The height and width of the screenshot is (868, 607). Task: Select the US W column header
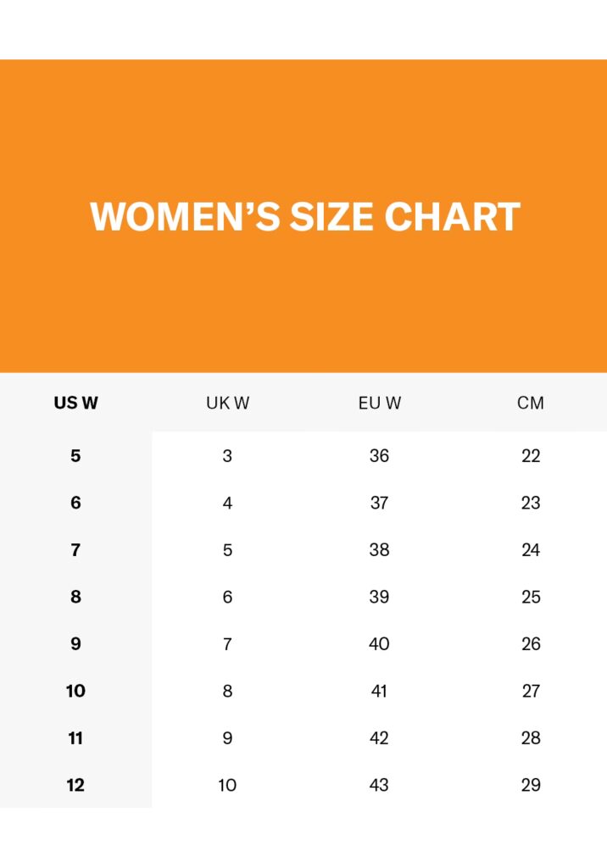[75, 403]
